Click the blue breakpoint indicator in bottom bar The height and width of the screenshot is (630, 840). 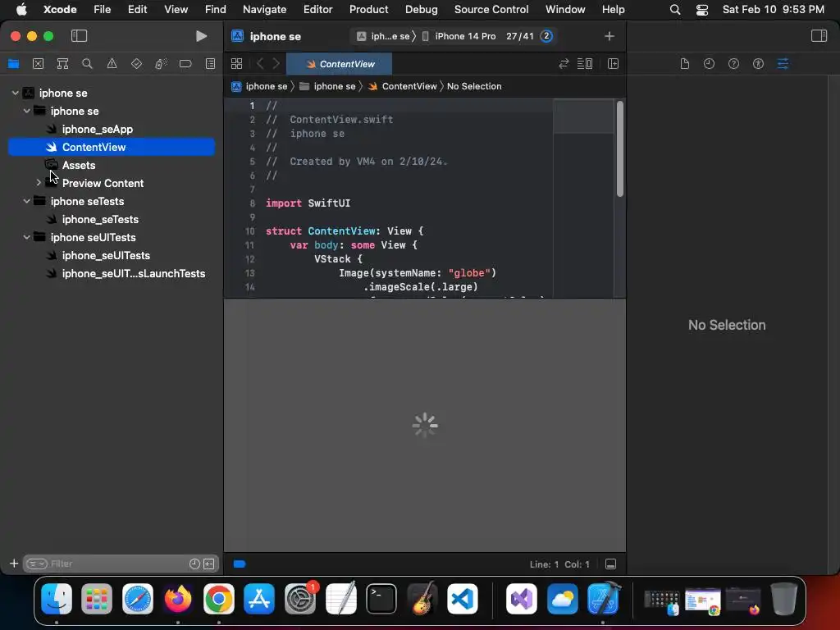240,564
